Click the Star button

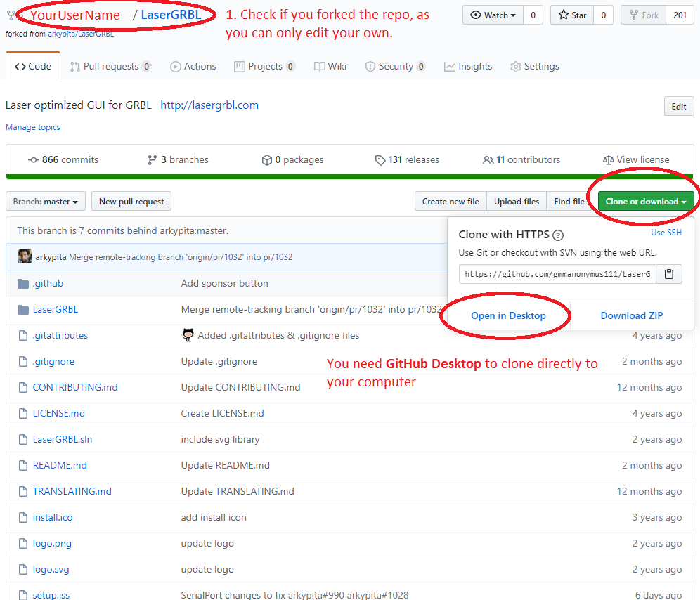click(572, 15)
